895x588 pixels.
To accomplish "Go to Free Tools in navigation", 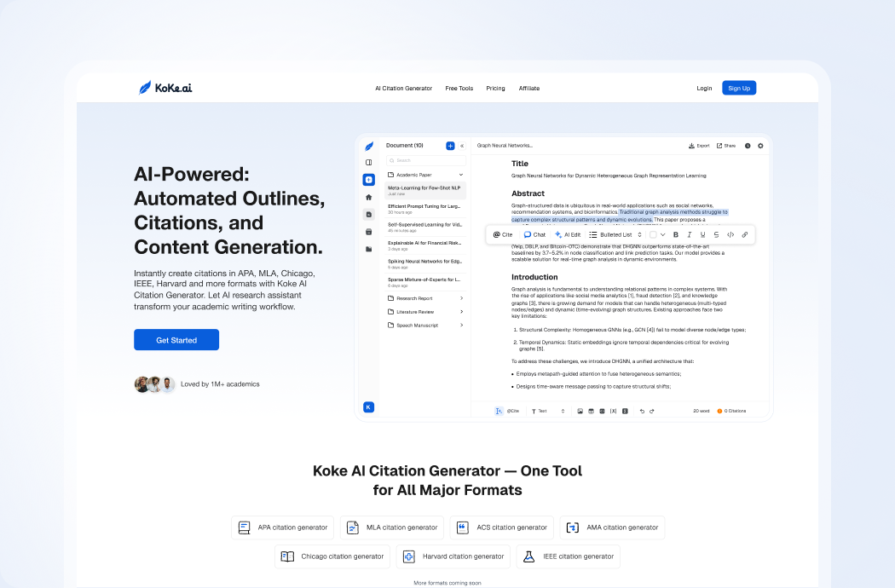I will (x=459, y=89).
